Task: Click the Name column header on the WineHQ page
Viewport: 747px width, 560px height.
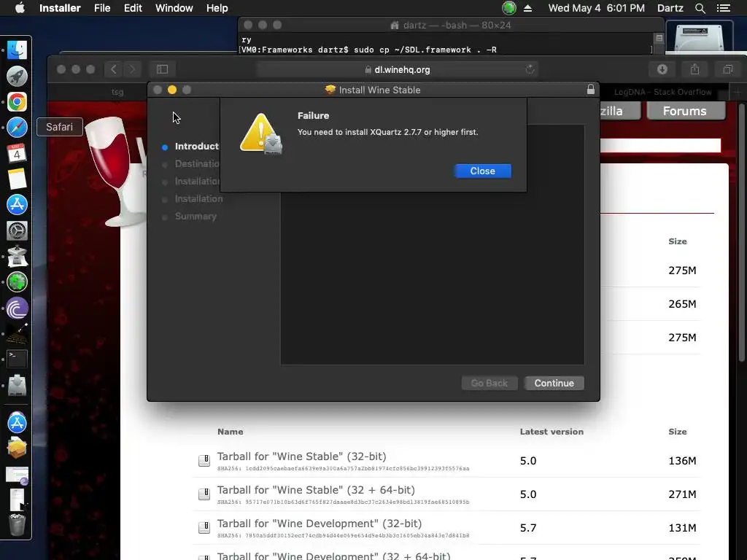Action: 230,432
